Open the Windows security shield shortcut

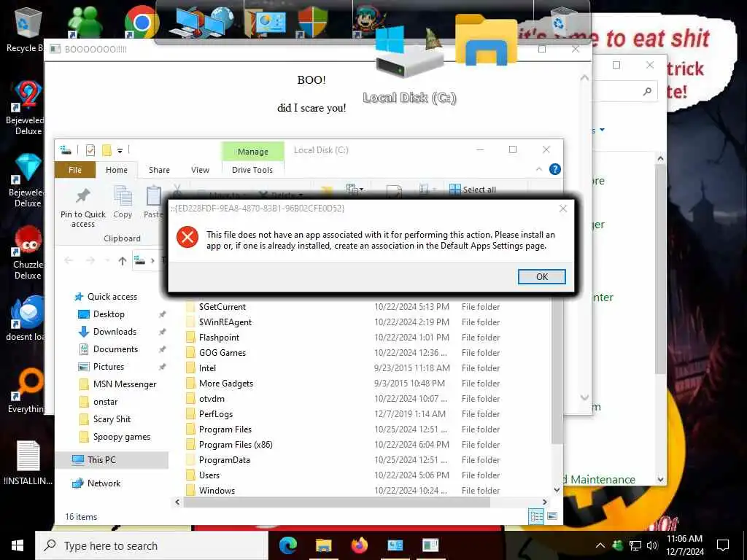[x=312, y=21]
